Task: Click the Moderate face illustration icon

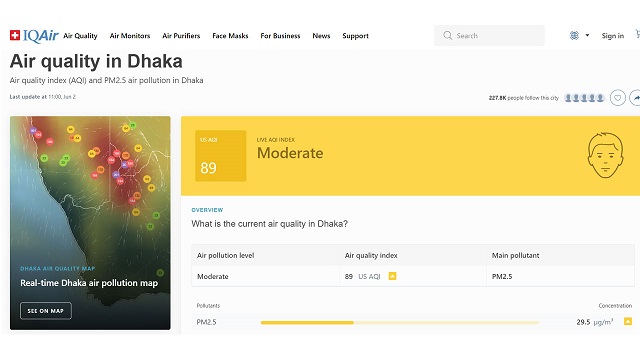Action: (x=605, y=155)
